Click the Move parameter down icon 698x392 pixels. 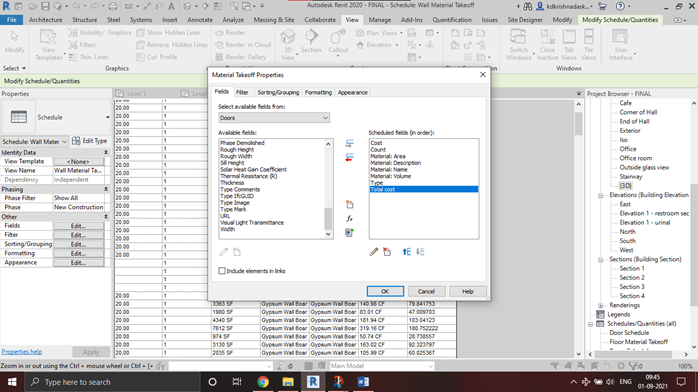(420, 252)
